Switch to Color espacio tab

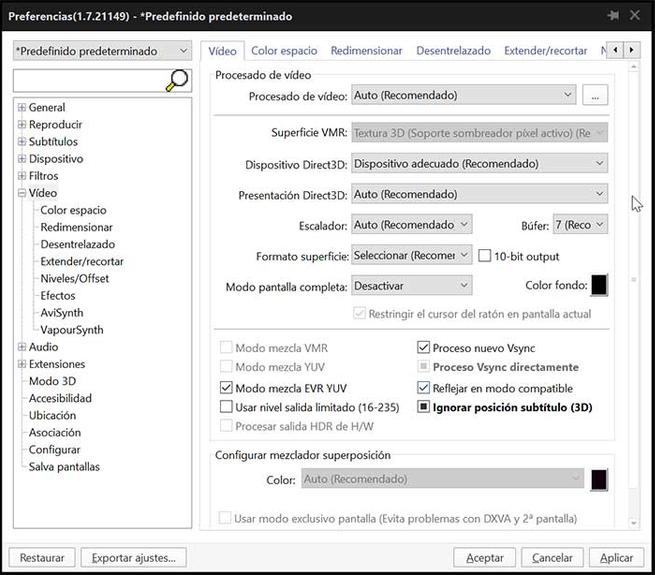[284, 51]
